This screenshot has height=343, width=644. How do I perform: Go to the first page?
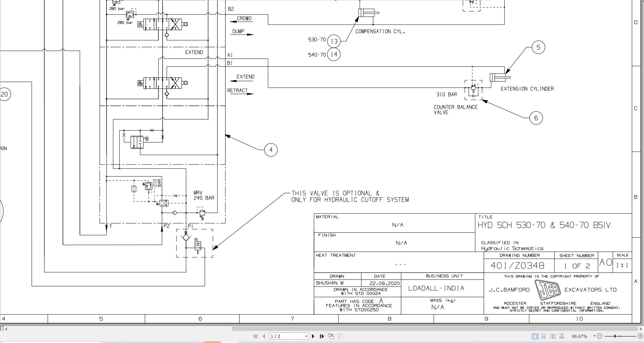pyautogui.click(x=255, y=336)
